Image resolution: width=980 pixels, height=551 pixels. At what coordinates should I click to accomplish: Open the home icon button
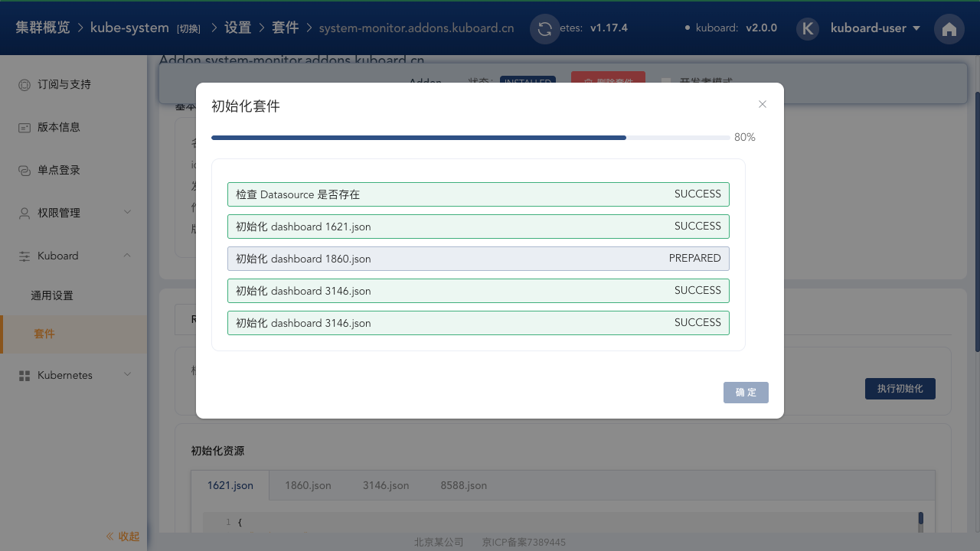pos(949,29)
